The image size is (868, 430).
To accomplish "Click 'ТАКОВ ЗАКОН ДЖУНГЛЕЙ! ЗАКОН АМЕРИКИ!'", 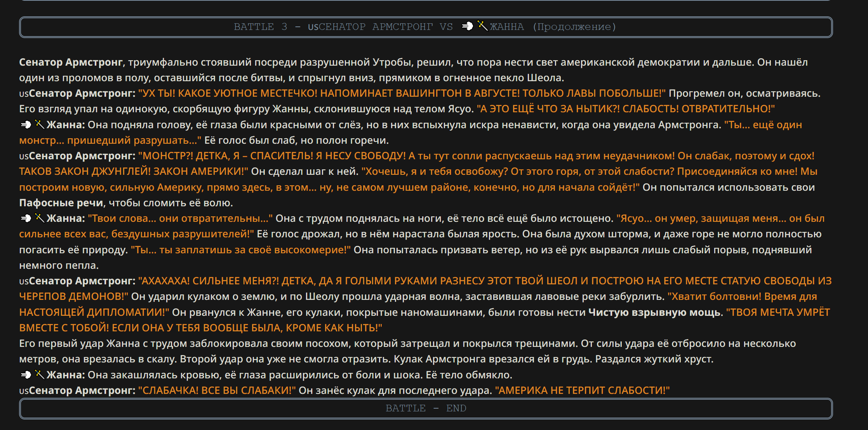I will 134,171.
